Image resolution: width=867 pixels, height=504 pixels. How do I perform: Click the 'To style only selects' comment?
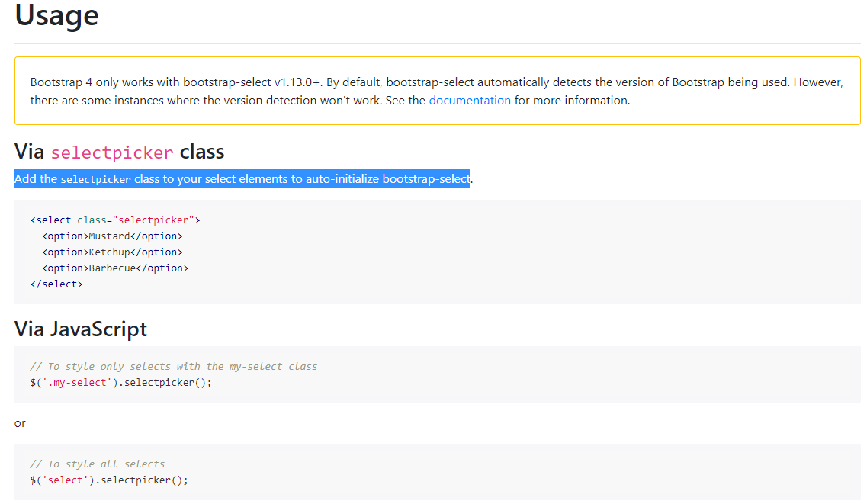[x=174, y=367]
